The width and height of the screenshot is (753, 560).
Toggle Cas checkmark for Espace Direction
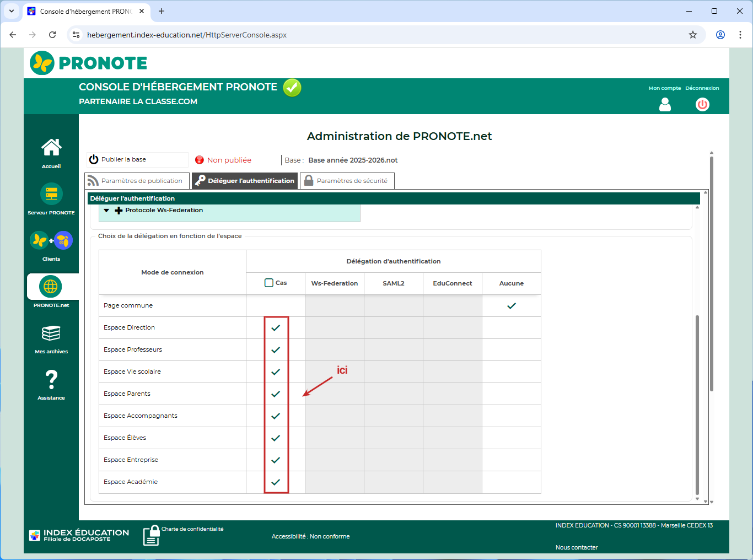point(276,327)
